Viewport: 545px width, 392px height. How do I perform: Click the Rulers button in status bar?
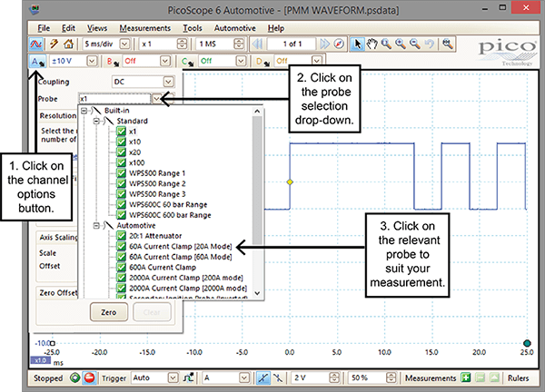pyautogui.click(x=518, y=377)
